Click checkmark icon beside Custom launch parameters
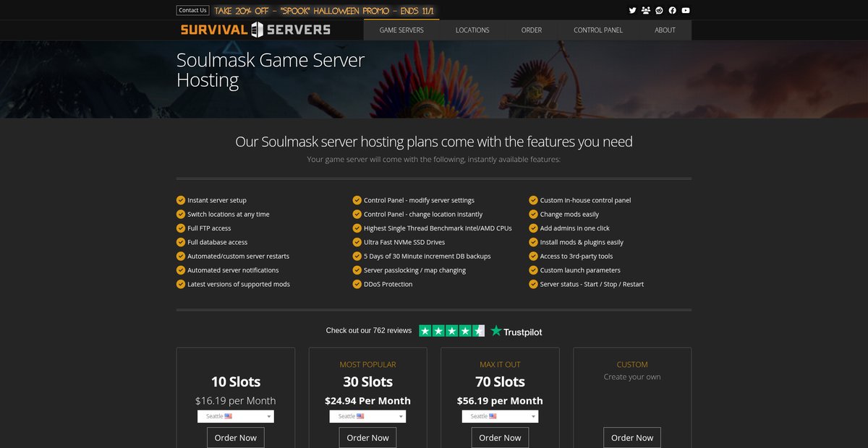Screen dimensions: 868x448 534,270
